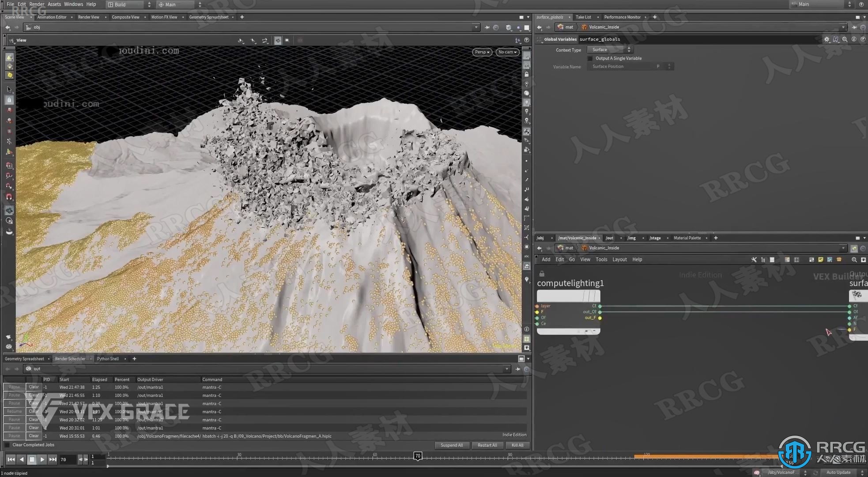Select the Selection tool in sidebar
The width and height of the screenshot is (868, 477).
9,89
